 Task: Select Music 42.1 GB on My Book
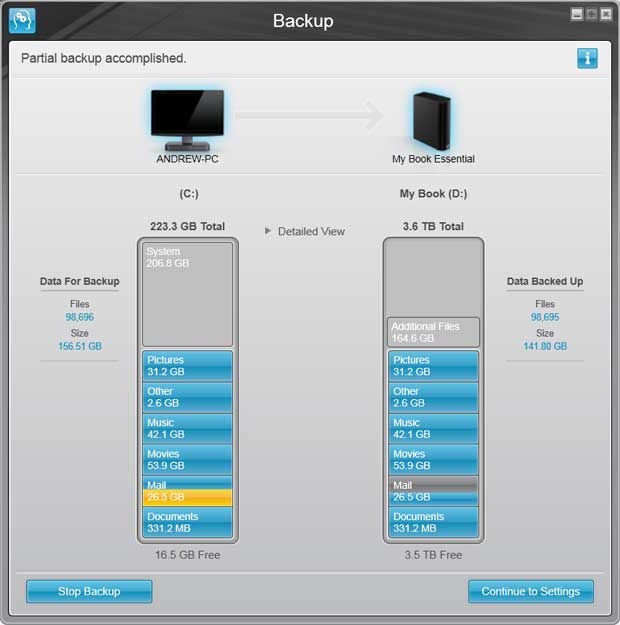coord(433,428)
